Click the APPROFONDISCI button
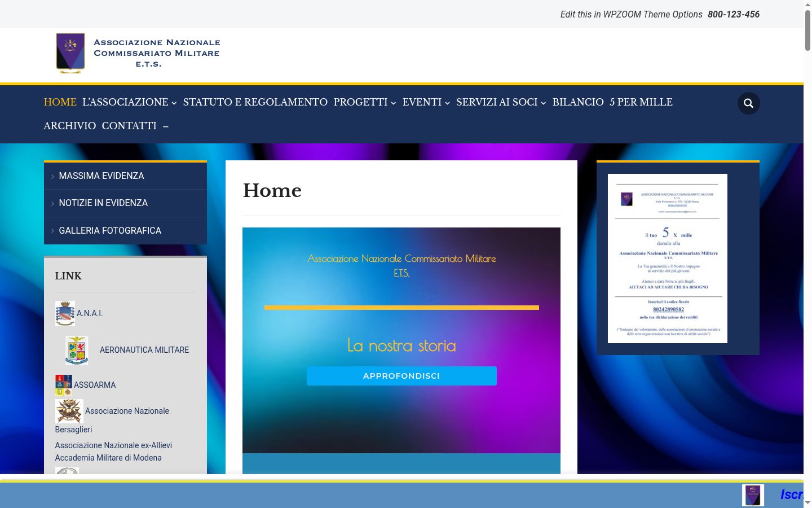Screen dimensions: 812x508 click(401, 376)
